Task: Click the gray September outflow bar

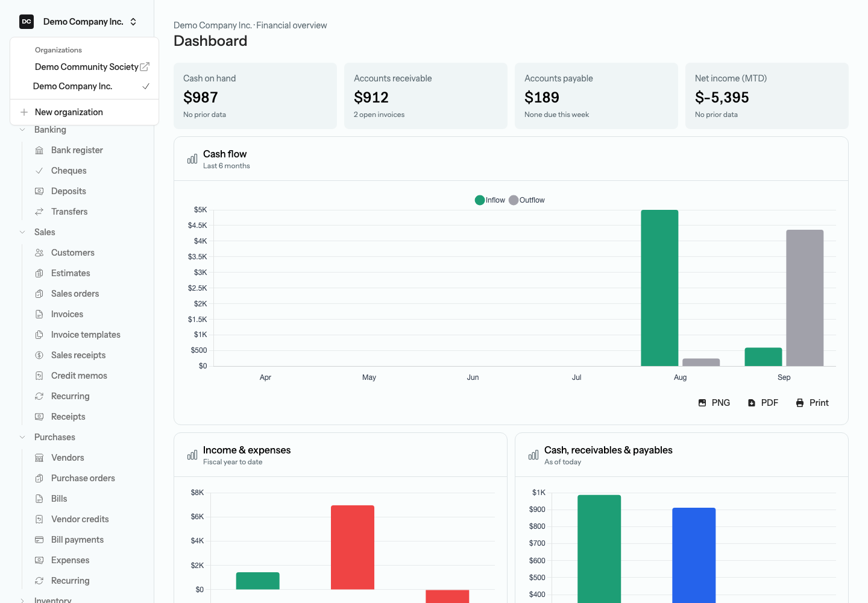Action: [805, 298]
